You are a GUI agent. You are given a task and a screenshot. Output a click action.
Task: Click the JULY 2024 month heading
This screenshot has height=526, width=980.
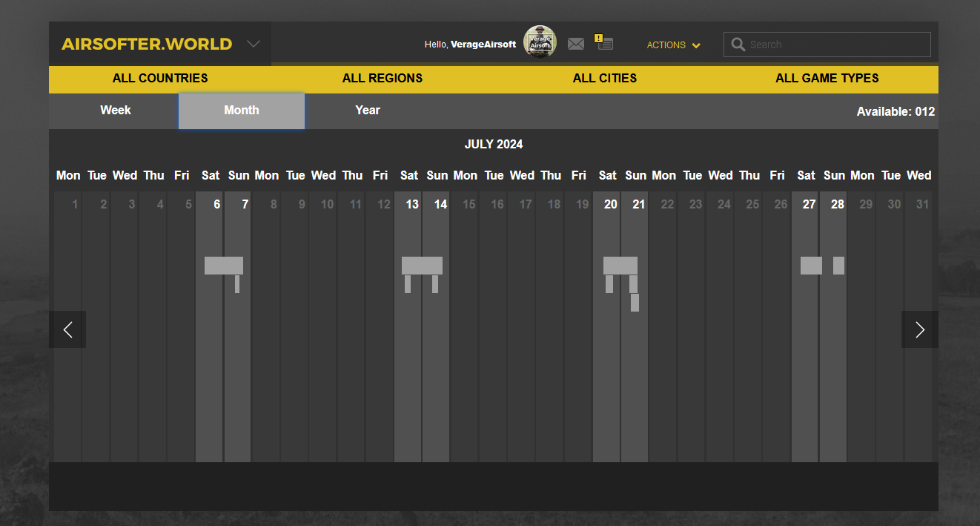[x=494, y=144]
